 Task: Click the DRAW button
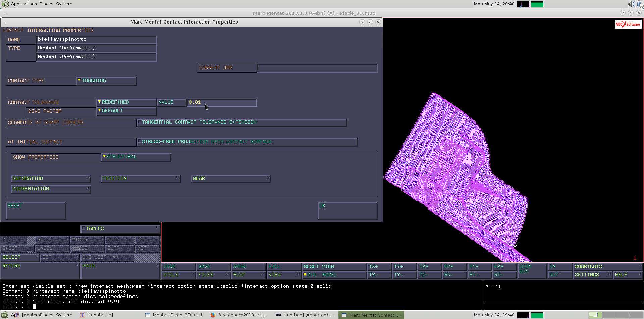249,267
